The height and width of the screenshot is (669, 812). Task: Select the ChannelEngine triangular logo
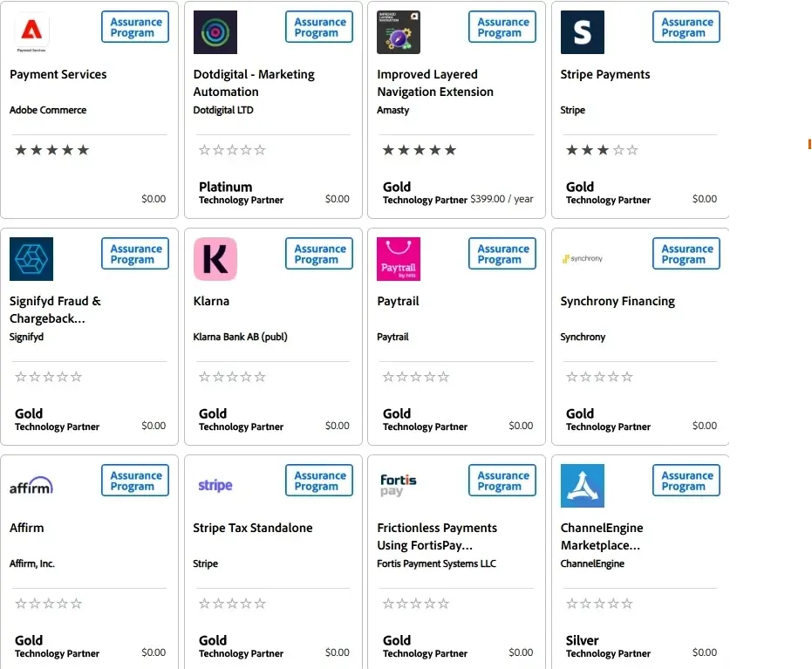click(583, 485)
